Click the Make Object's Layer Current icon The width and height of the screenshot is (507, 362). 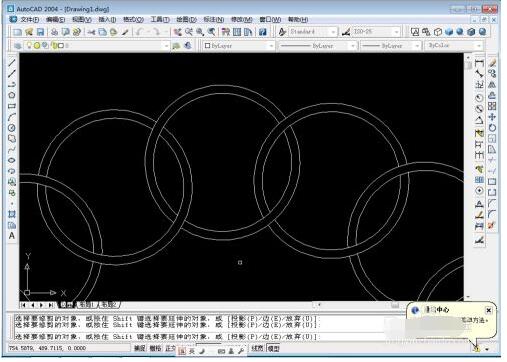pos(176,46)
